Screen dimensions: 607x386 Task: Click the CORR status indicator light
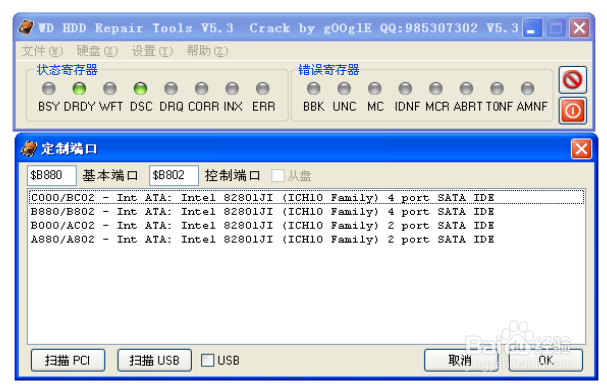pos(201,89)
